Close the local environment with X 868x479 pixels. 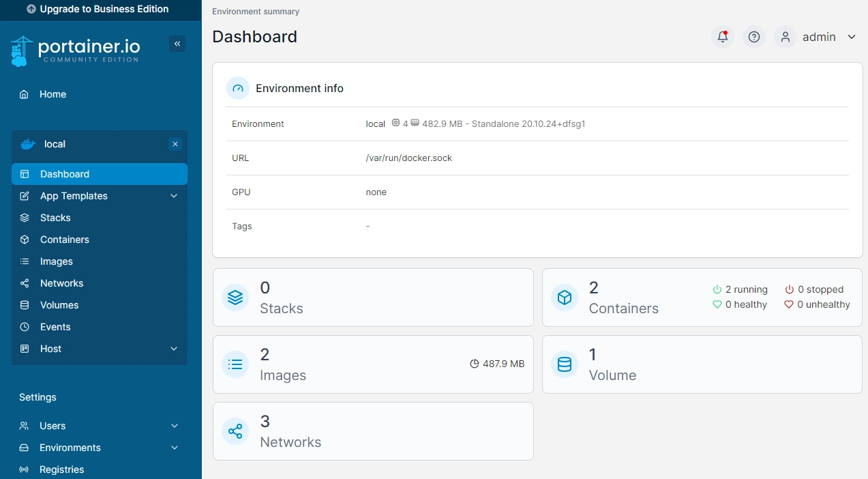(x=175, y=144)
